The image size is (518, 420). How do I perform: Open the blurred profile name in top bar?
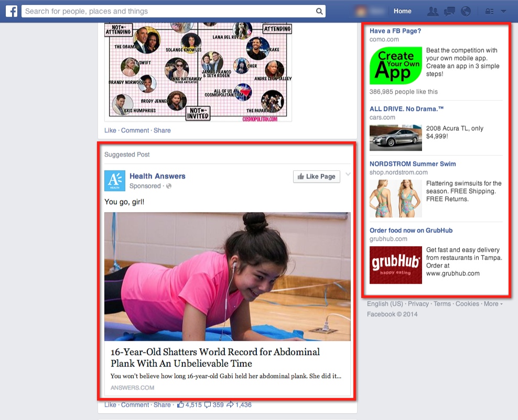point(377,11)
